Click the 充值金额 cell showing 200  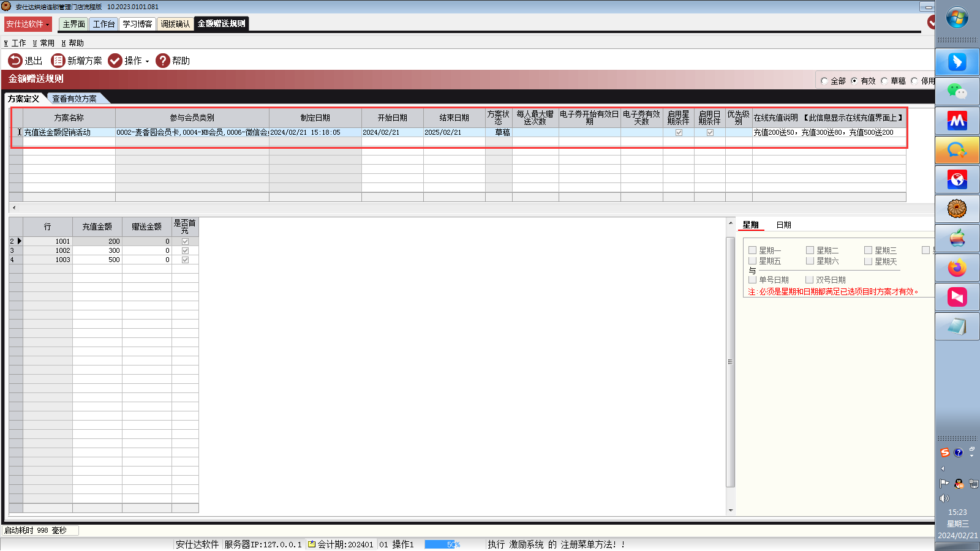(97, 241)
